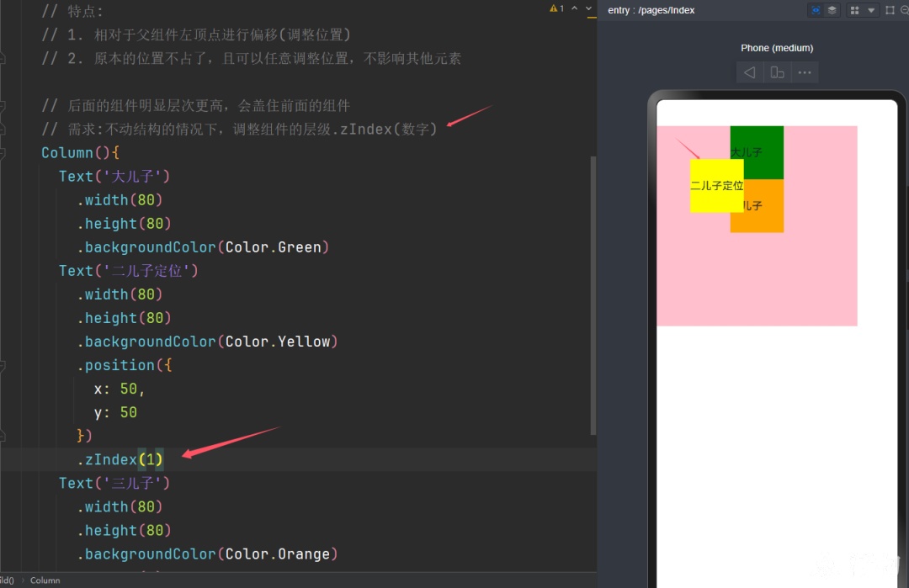Rotate the phone preview orientation
The height and width of the screenshot is (588, 909).
tap(777, 72)
